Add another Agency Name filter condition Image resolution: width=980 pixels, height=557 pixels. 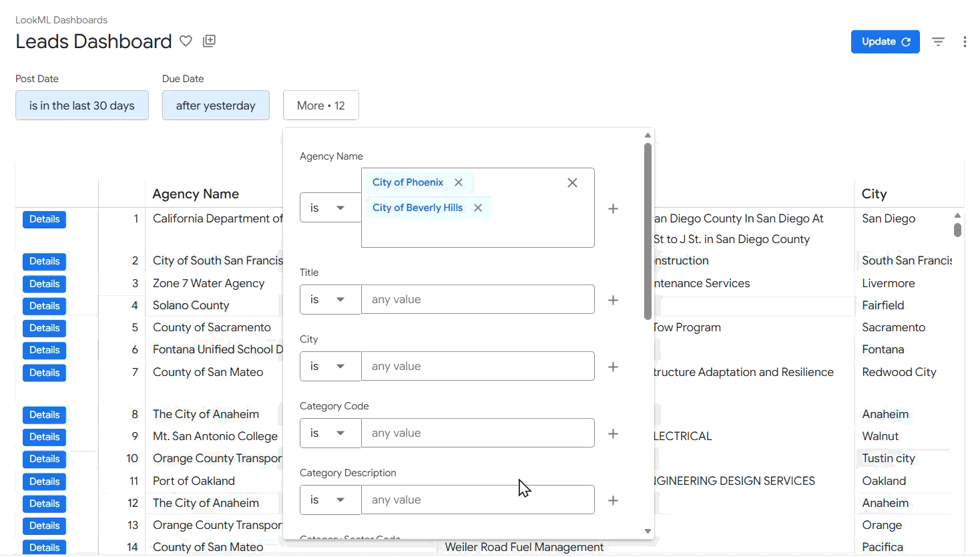coord(613,209)
